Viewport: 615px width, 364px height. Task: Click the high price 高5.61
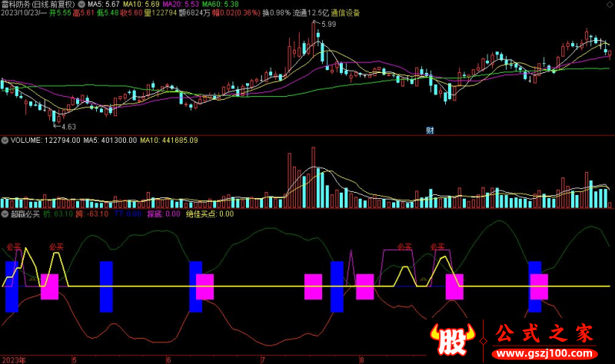pos(84,13)
